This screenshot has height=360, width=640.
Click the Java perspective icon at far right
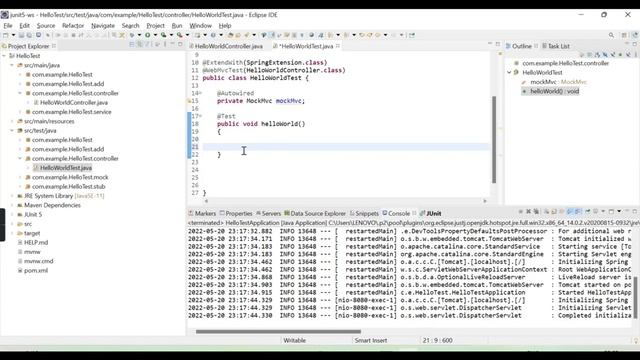tap(635, 35)
